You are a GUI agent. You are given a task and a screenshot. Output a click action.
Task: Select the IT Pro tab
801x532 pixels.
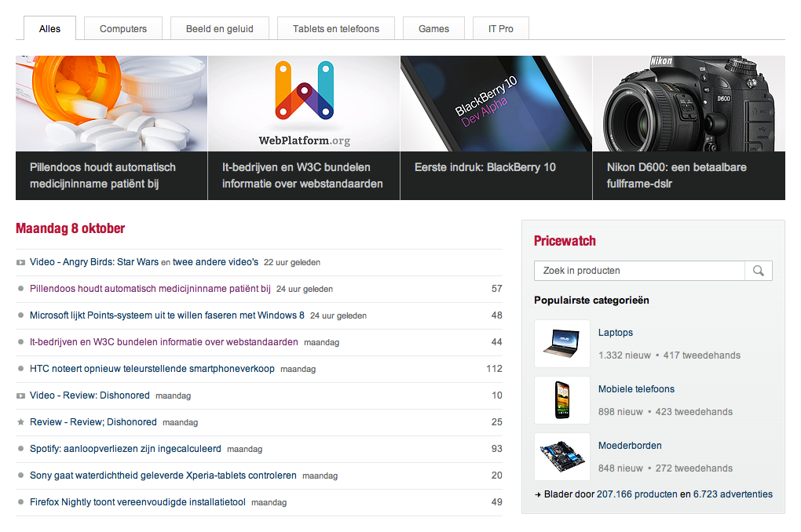501,28
